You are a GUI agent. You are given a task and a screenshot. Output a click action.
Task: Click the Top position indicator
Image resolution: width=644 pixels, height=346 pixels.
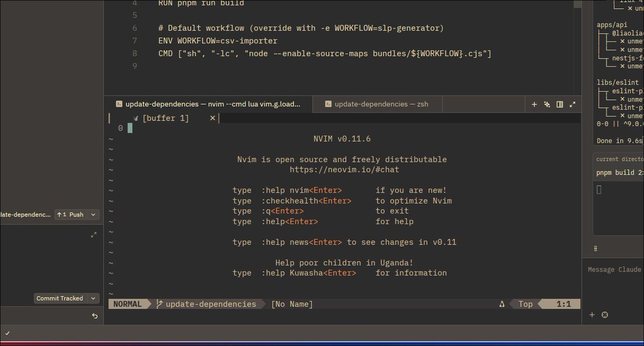tap(525, 304)
